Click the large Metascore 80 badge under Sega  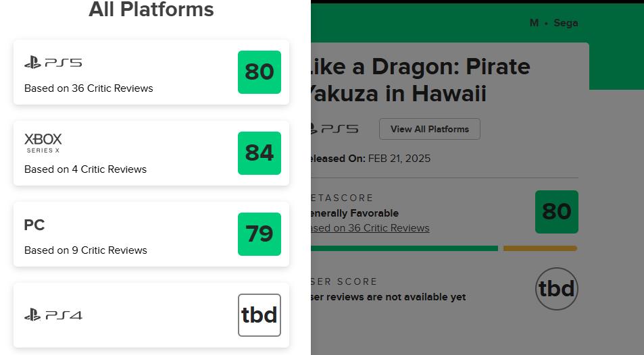point(556,212)
